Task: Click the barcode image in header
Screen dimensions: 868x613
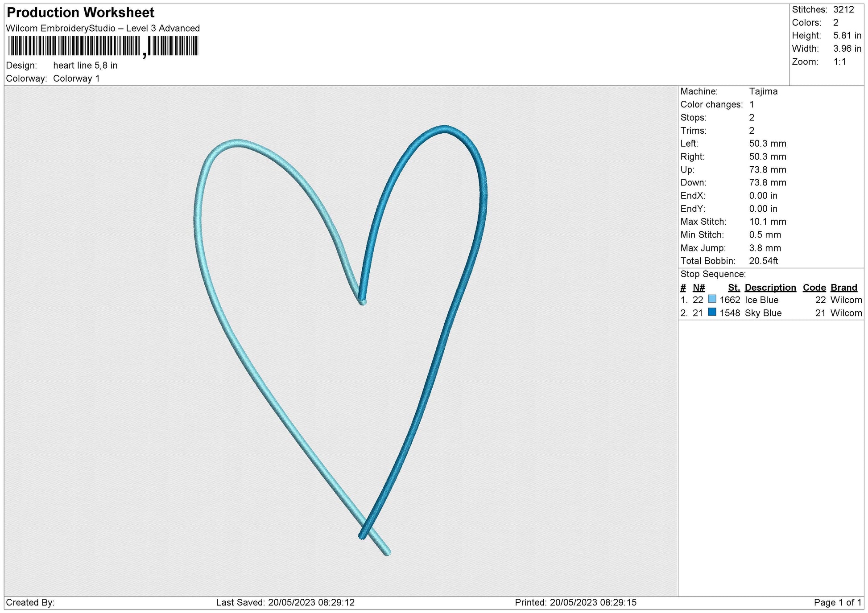Action: point(103,46)
